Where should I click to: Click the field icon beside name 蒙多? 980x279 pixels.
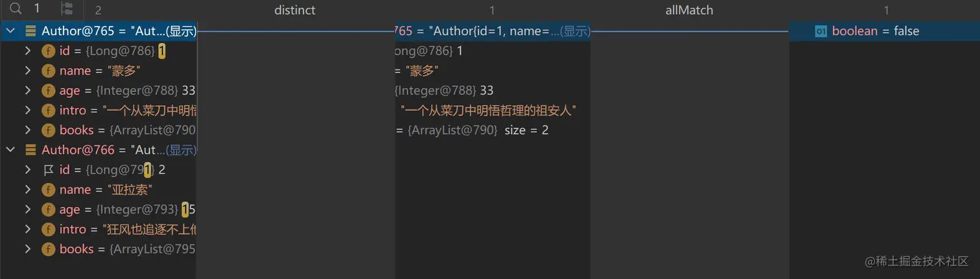48,71
